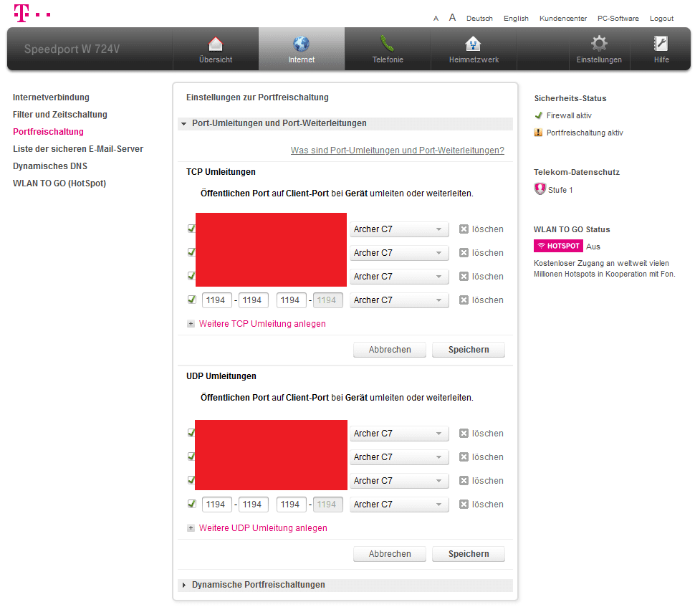
Task: Click Logout in the top bar
Action: coord(661,19)
